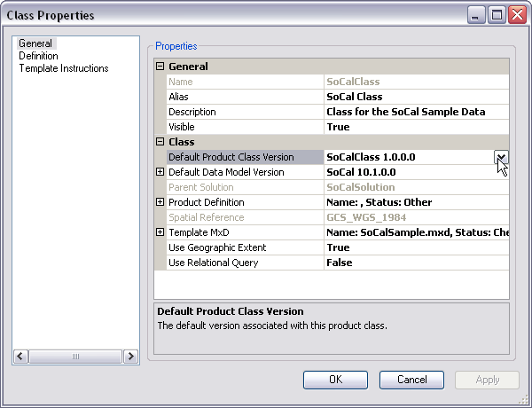Expand the Default Data Model Version row

pyautogui.click(x=160, y=172)
